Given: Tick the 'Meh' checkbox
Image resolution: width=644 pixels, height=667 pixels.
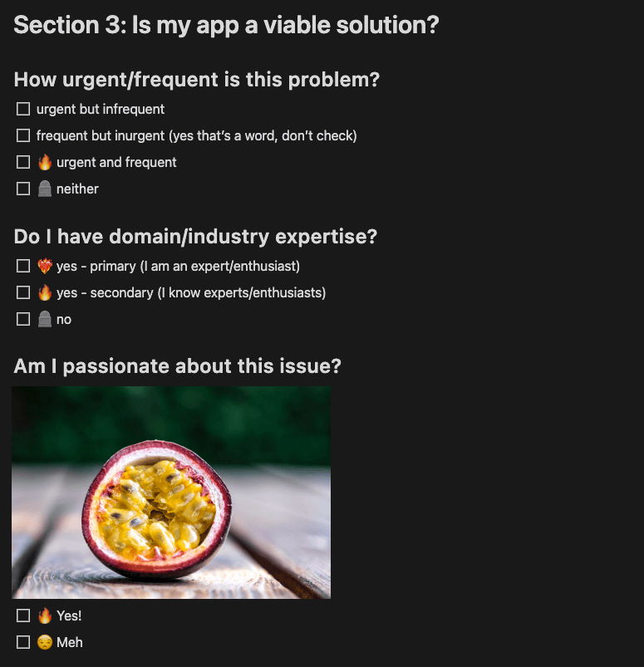Looking at the screenshot, I should [23, 642].
